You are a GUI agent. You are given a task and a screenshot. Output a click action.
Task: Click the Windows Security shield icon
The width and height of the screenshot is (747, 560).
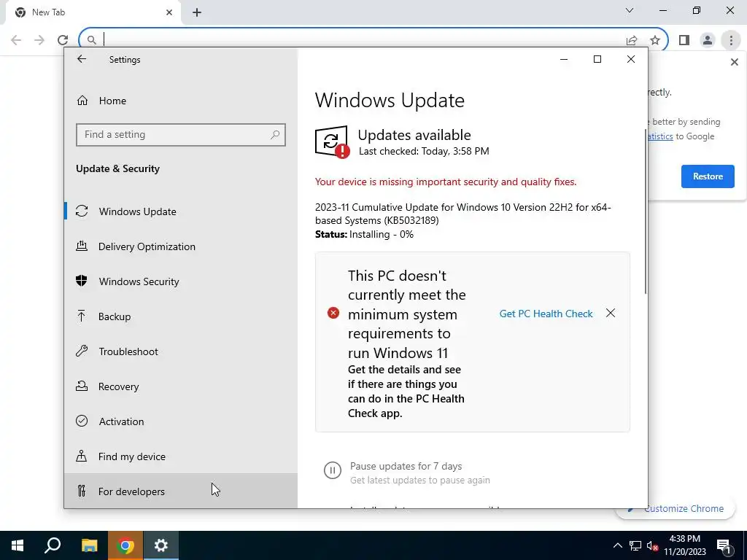coord(82,281)
